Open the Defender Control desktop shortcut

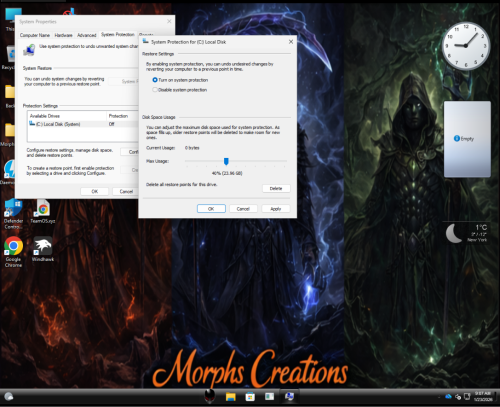pyautogui.click(x=13, y=214)
